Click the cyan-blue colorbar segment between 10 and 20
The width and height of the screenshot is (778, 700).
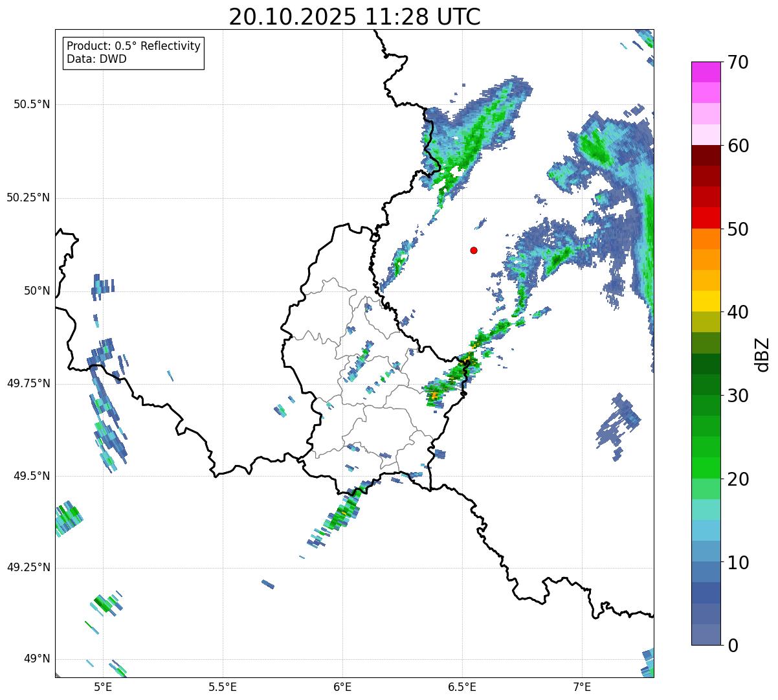[x=706, y=530]
